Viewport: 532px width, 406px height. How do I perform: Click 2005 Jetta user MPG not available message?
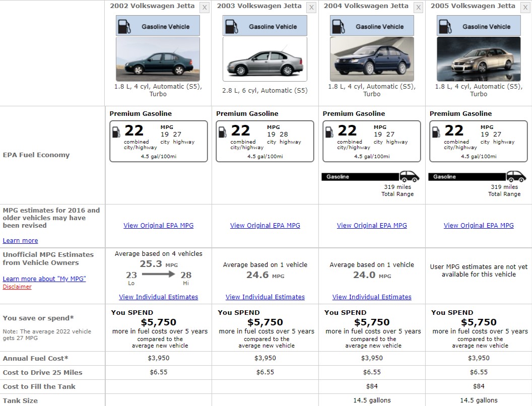(479, 270)
